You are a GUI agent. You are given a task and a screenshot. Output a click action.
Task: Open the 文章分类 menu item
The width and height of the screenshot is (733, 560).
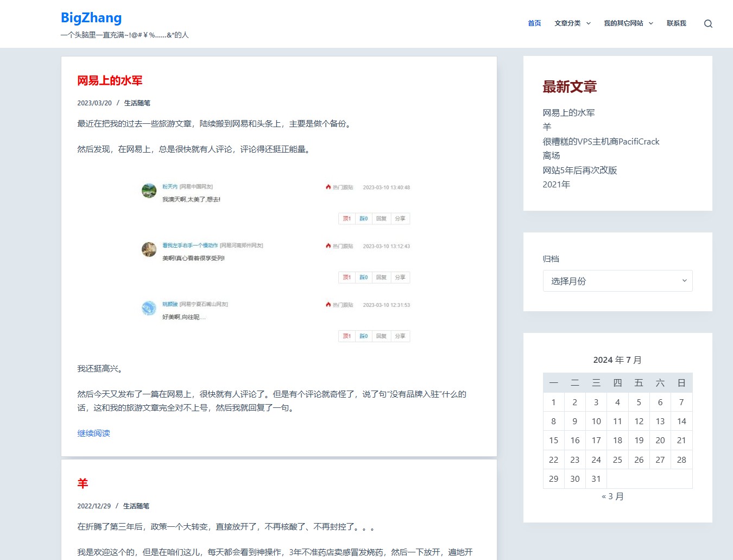click(567, 23)
